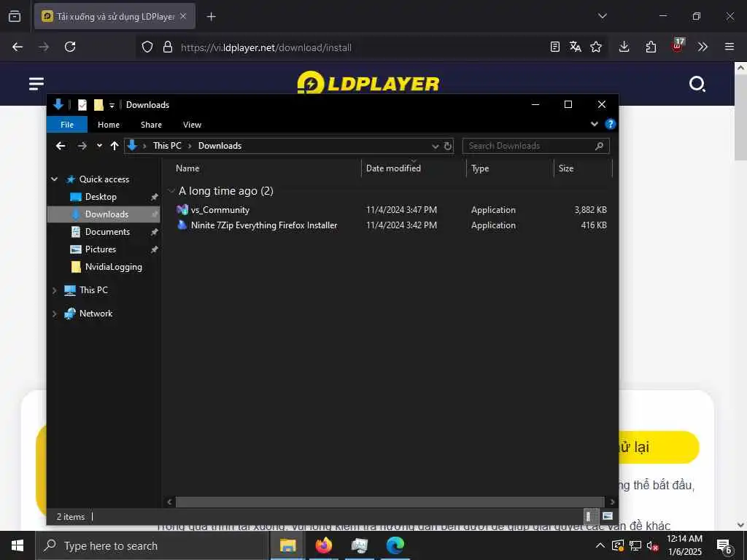Viewport: 747px width, 560px height.
Task: Open Firefox from the taskbar
Action: 323,545
